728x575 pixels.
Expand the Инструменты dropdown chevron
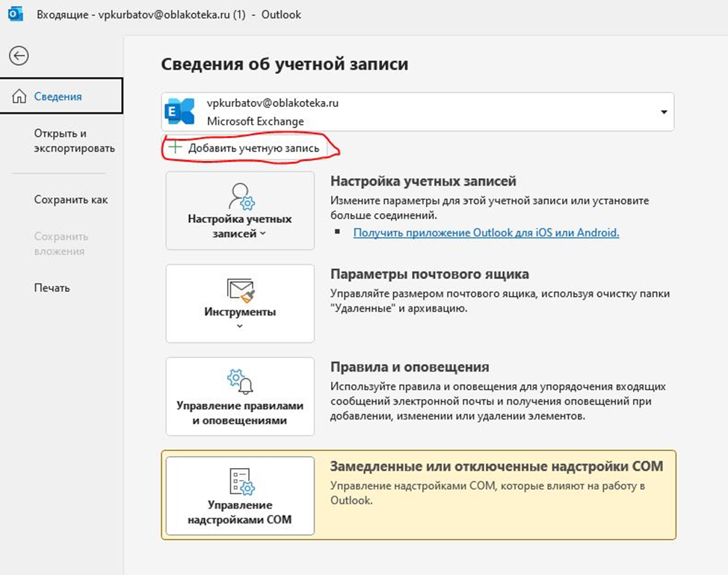240,326
